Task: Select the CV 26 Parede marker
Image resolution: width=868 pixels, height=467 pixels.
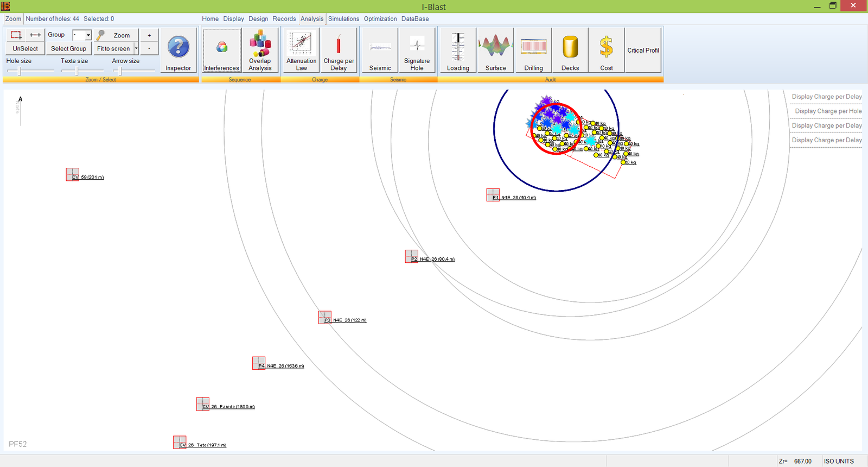Action: click(203, 404)
